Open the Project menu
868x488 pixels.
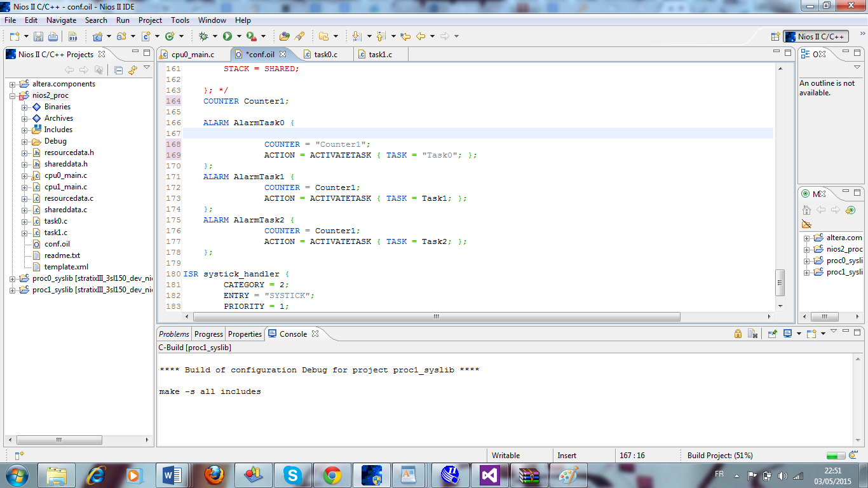coord(150,20)
